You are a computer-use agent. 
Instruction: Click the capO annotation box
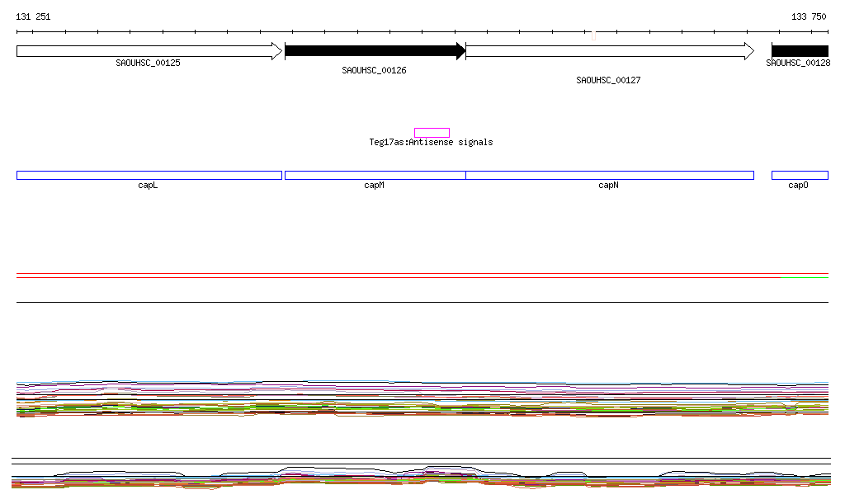coord(799,175)
